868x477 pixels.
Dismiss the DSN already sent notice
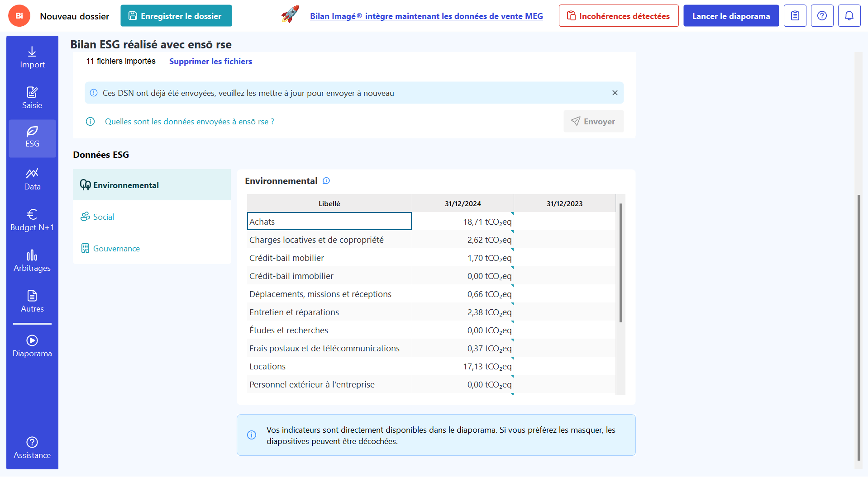coord(615,93)
